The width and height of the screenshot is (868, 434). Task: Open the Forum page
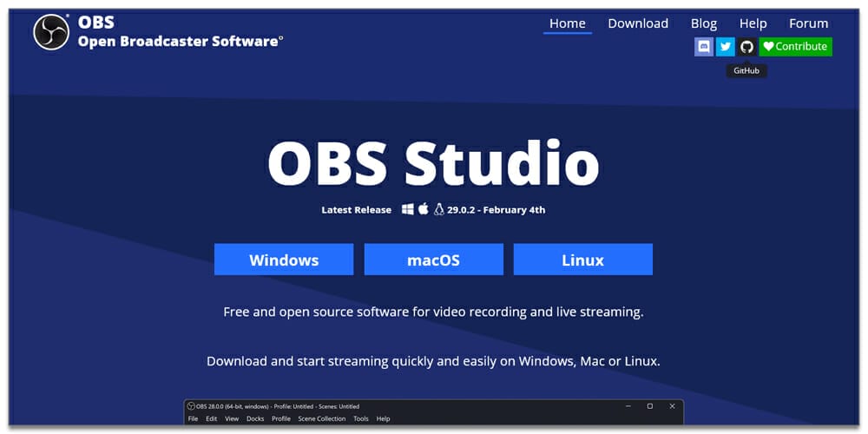(x=809, y=23)
